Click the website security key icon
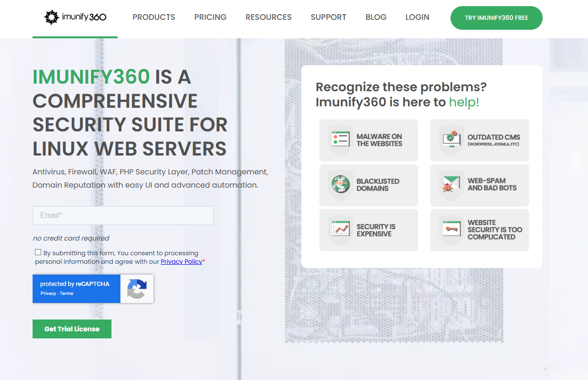Screen dimensions: 588x380 pos(451,230)
